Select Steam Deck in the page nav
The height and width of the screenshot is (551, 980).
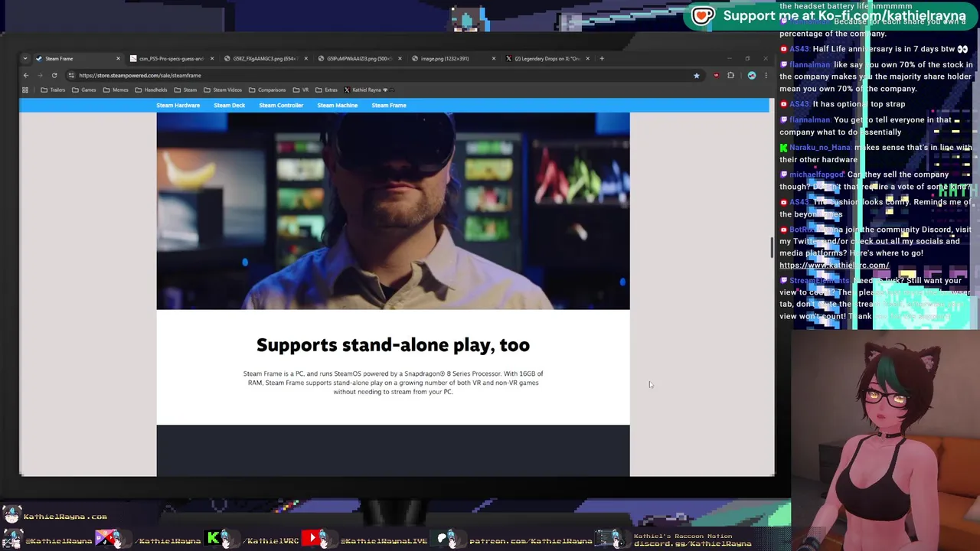(229, 105)
